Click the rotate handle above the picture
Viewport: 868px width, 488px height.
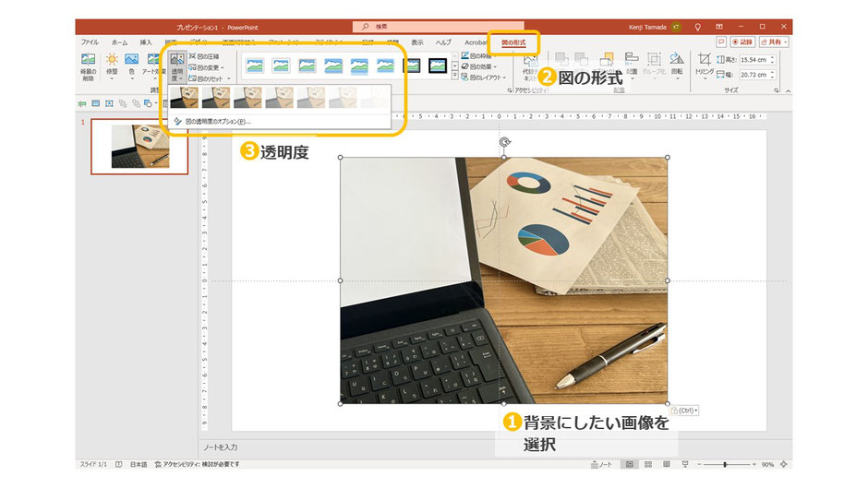(x=504, y=142)
